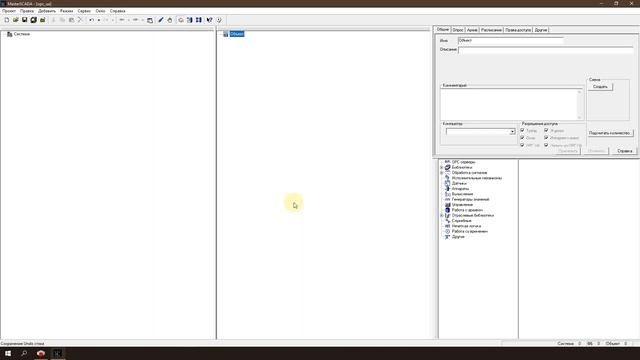Click inside the Комментарий text area
640x360 pixels.
pos(509,104)
